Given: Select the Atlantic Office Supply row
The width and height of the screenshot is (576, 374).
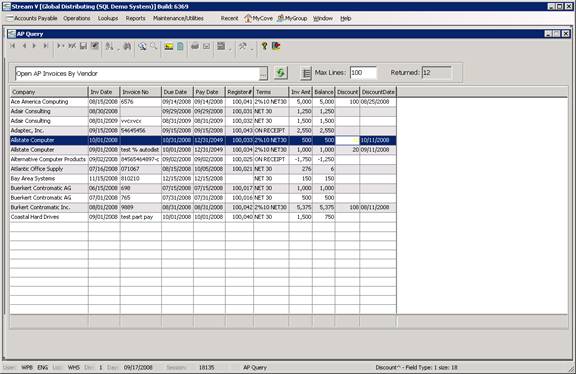Looking at the screenshot, I should [203, 169].
